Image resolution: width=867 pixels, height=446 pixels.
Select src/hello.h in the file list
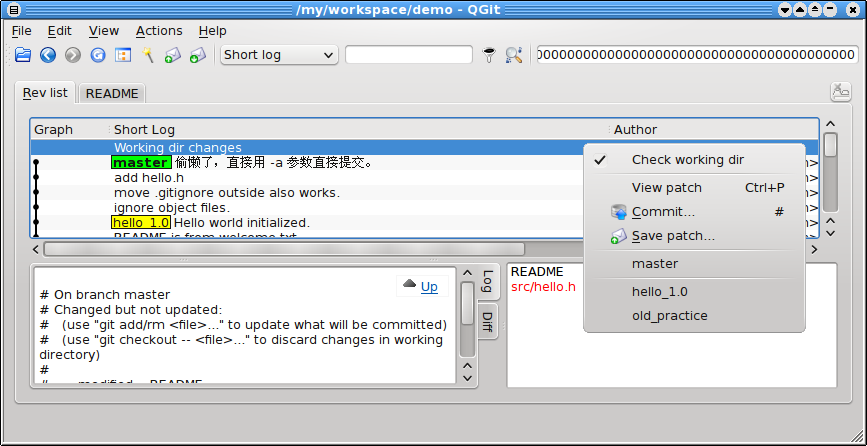click(x=544, y=287)
